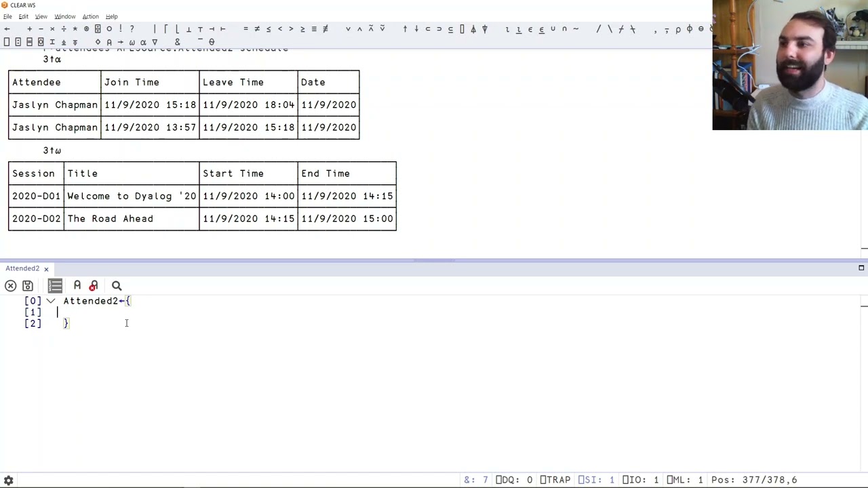Click the save icon in the editor toolbar

(27, 285)
